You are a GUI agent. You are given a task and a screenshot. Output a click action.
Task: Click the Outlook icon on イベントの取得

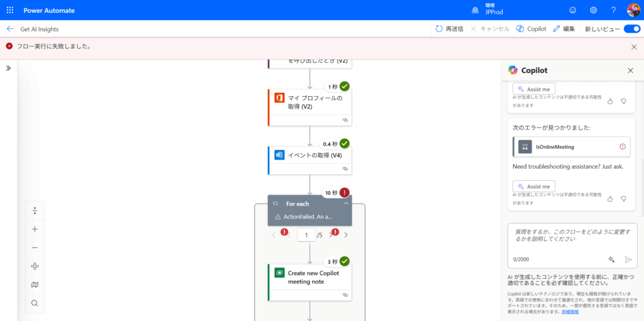(x=280, y=155)
